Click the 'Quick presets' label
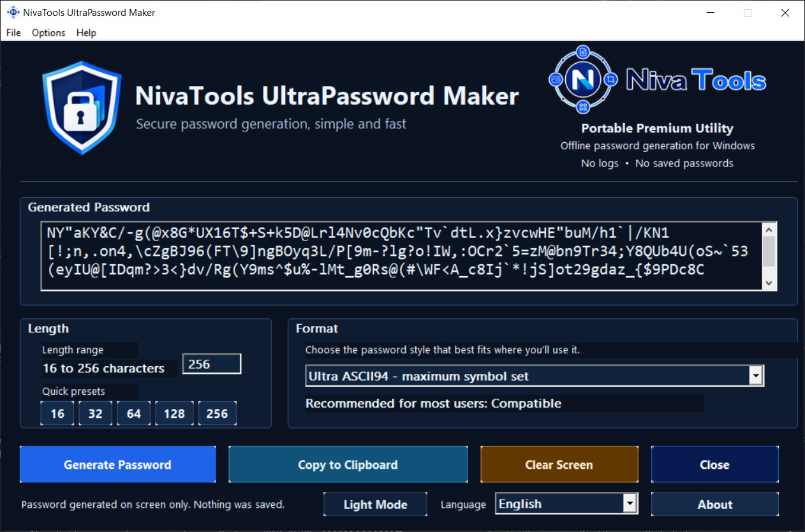 (x=73, y=391)
